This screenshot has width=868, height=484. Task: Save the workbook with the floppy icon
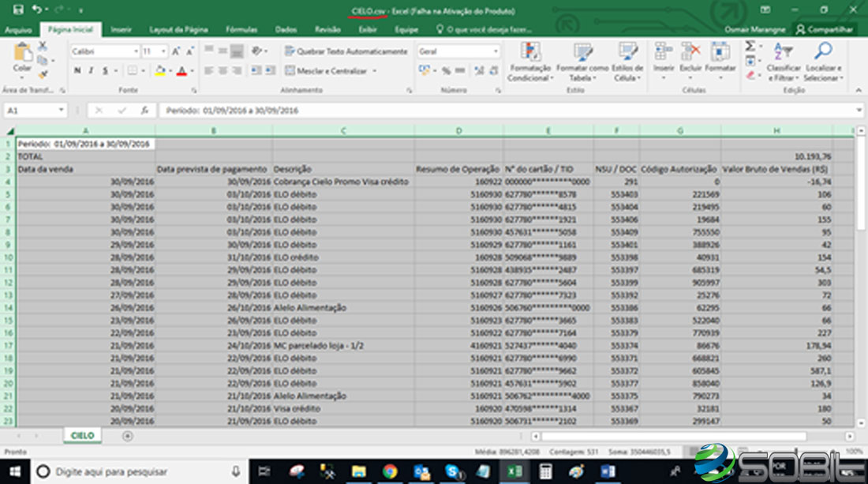click(18, 9)
